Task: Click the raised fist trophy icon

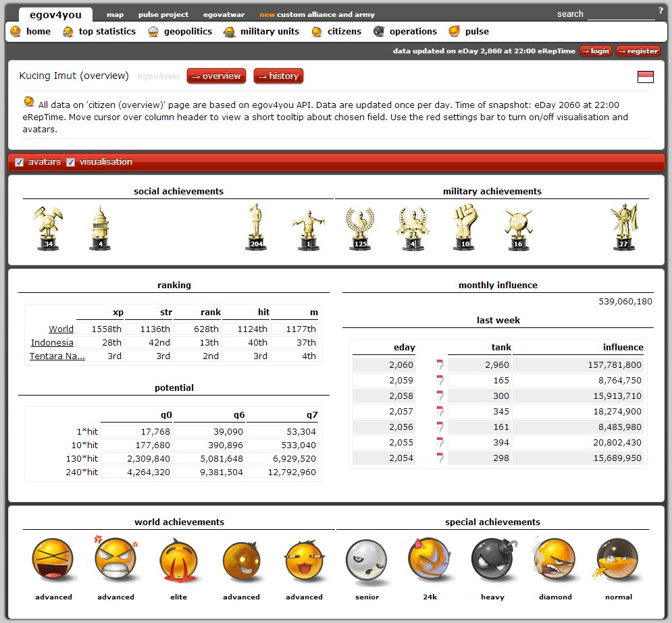Action: point(465,227)
